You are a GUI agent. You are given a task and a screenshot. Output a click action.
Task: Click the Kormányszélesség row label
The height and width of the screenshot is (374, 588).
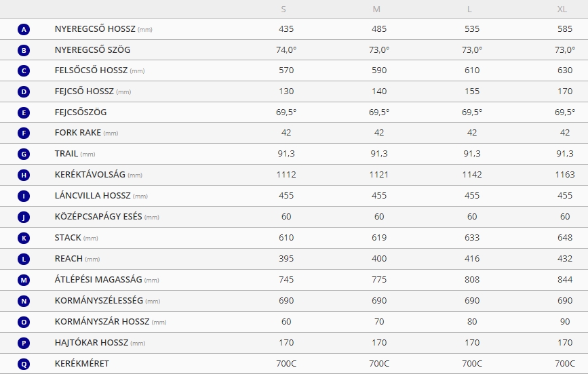[x=107, y=301]
